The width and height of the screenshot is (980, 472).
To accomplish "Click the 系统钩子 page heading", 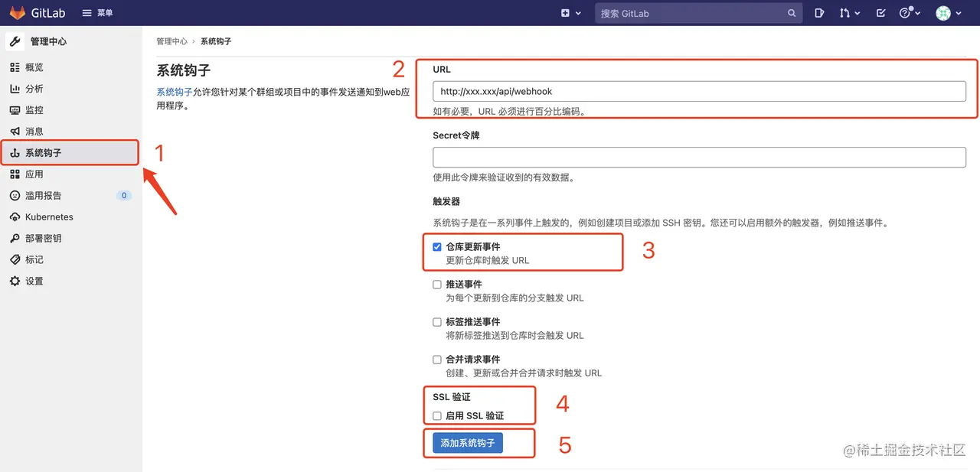I will coord(184,70).
